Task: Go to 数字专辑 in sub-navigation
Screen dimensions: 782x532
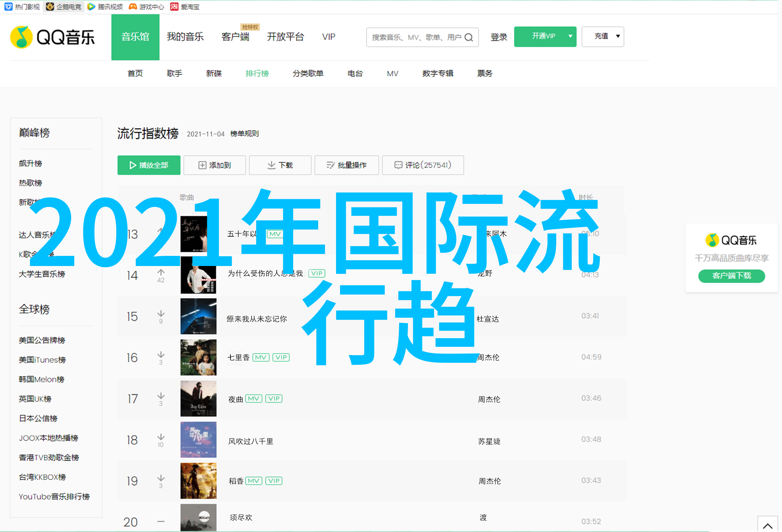Action: coord(438,73)
